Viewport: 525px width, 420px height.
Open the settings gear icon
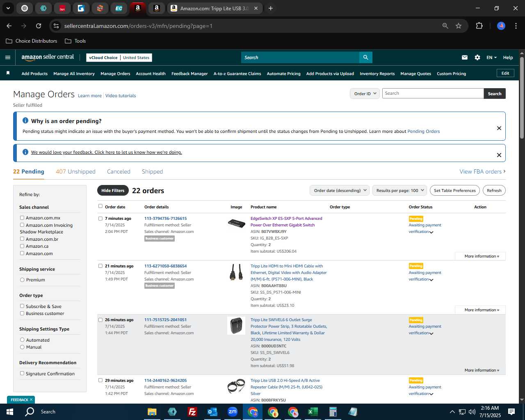click(477, 57)
